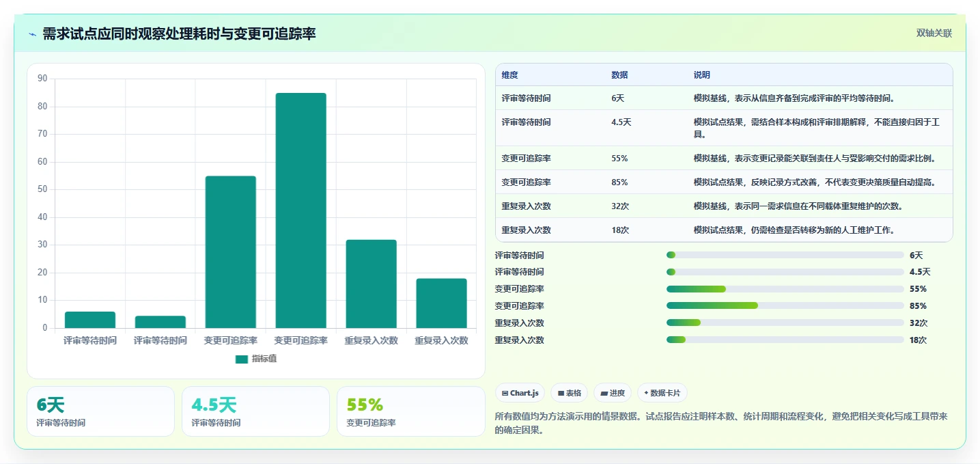The width and height of the screenshot is (980, 464).
Task: Click the chart bar reaching 55
Action: pyautogui.click(x=231, y=252)
